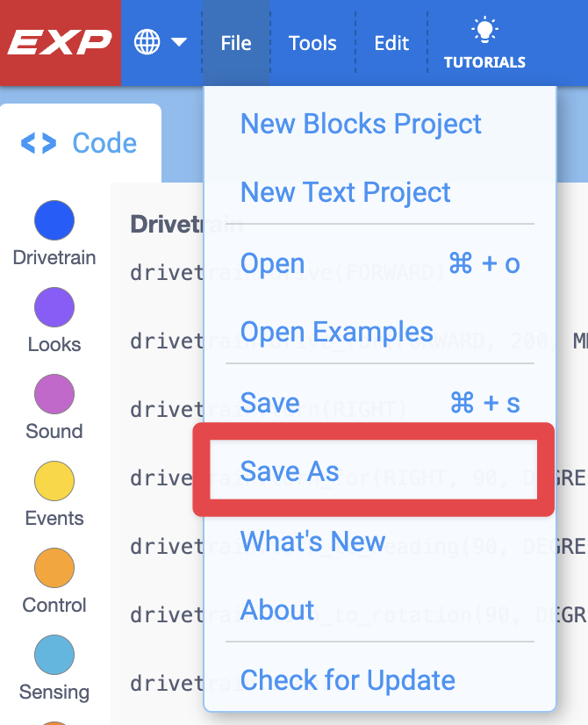
Task: Open the Tools menu
Action: click(x=312, y=42)
